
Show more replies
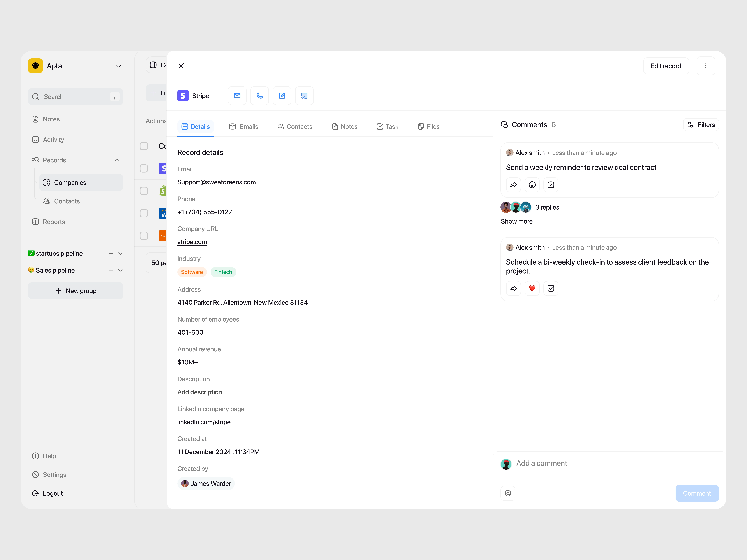tap(517, 221)
